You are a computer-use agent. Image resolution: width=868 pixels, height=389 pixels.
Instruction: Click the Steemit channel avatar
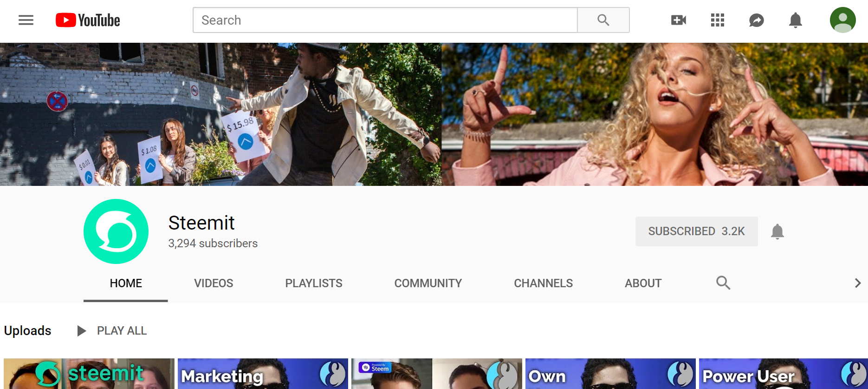point(116,231)
